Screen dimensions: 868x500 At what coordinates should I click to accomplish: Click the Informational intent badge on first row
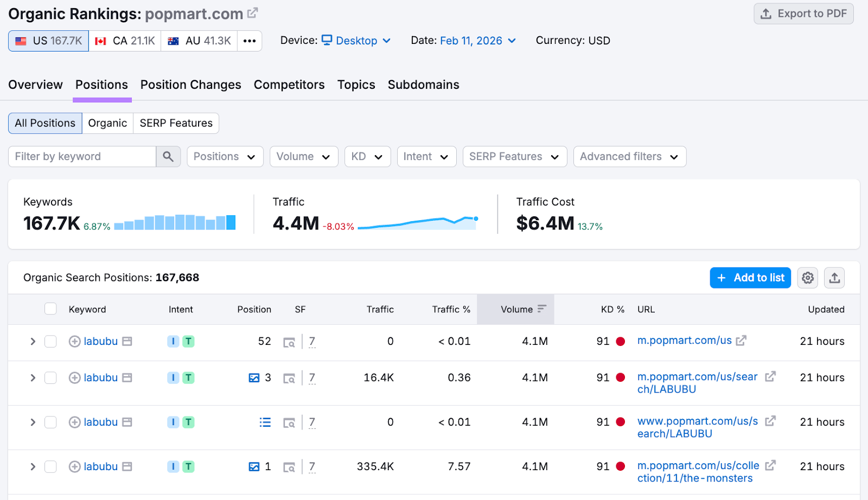(x=173, y=341)
